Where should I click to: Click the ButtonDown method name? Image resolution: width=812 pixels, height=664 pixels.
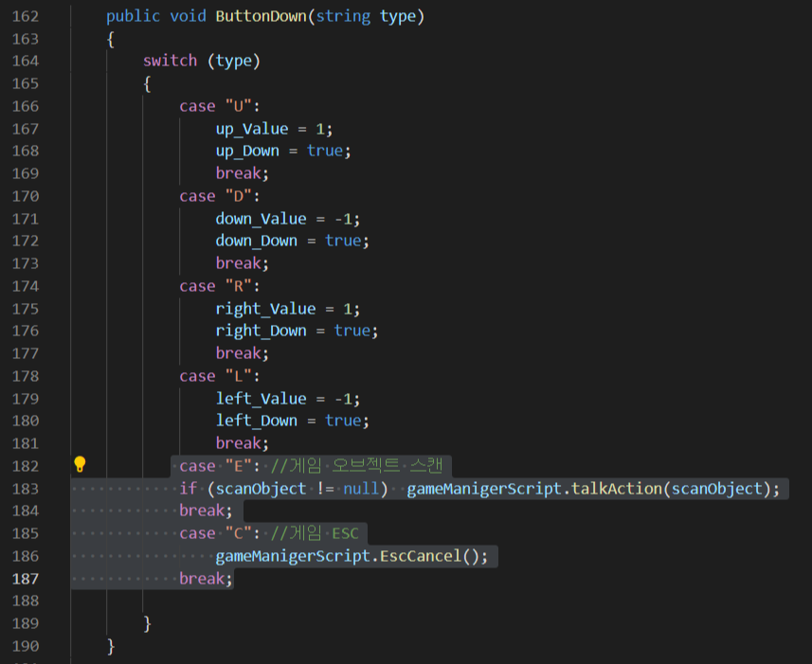pyautogui.click(x=261, y=16)
